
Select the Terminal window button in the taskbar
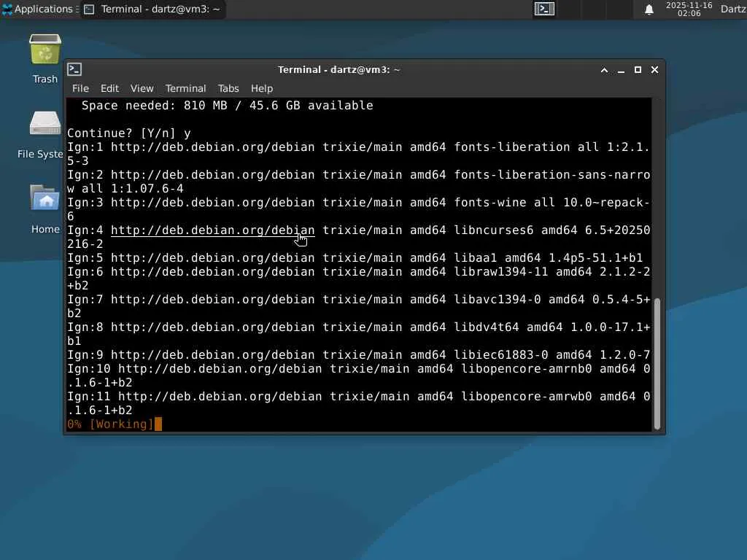pos(152,9)
